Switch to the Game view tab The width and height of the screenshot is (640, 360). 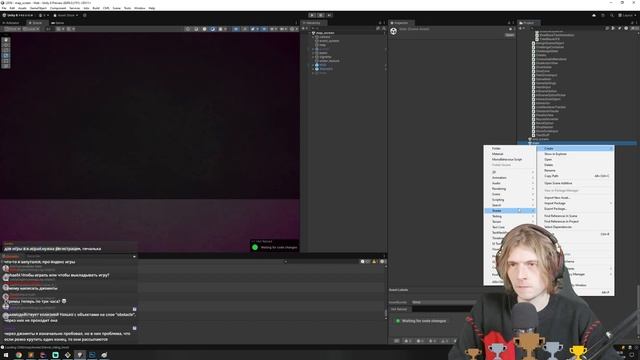(x=58, y=23)
